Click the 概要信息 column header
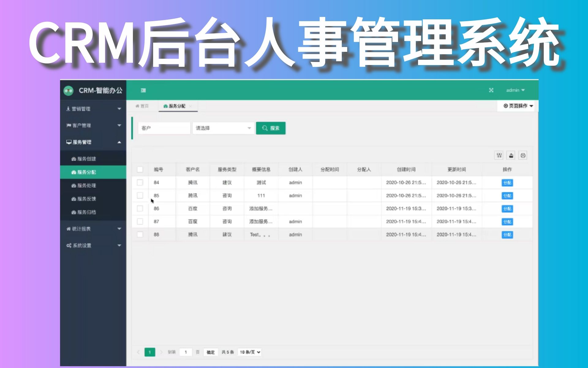Image resolution: width=588 pixels, height=368 pixels. pos(261,169)
